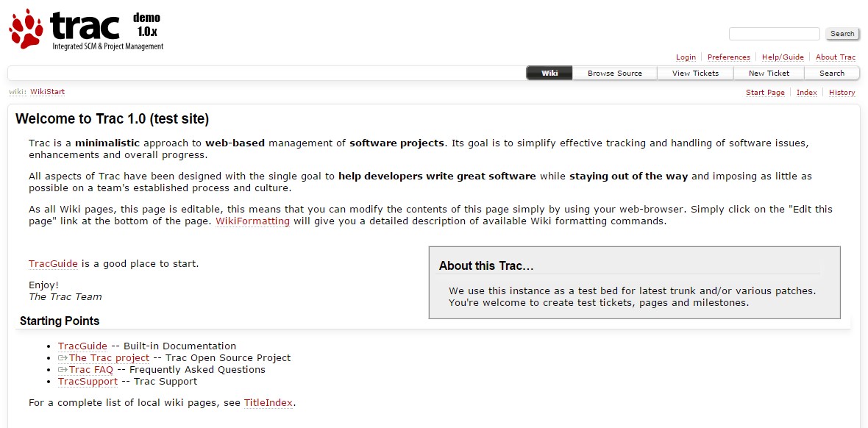Open the WikiStart breadcrumb link
The height and width of the screenshot is (428, 868).
tap(47, 92)
